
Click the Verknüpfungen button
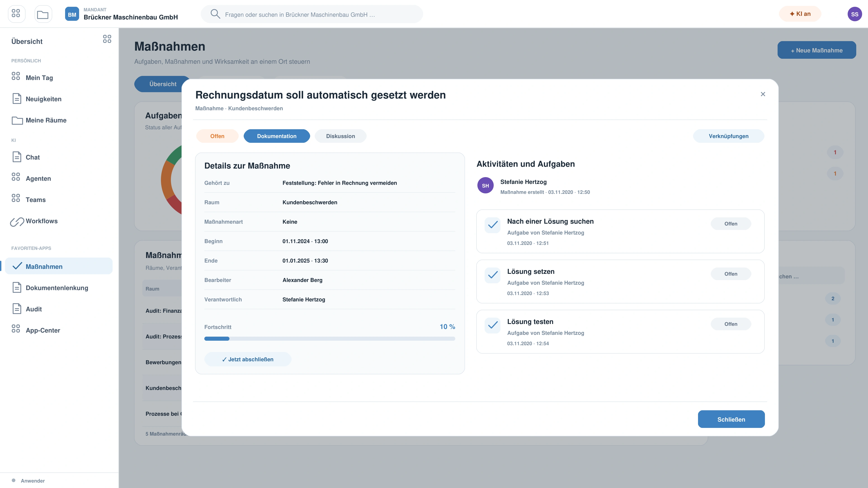pos(729,136)
